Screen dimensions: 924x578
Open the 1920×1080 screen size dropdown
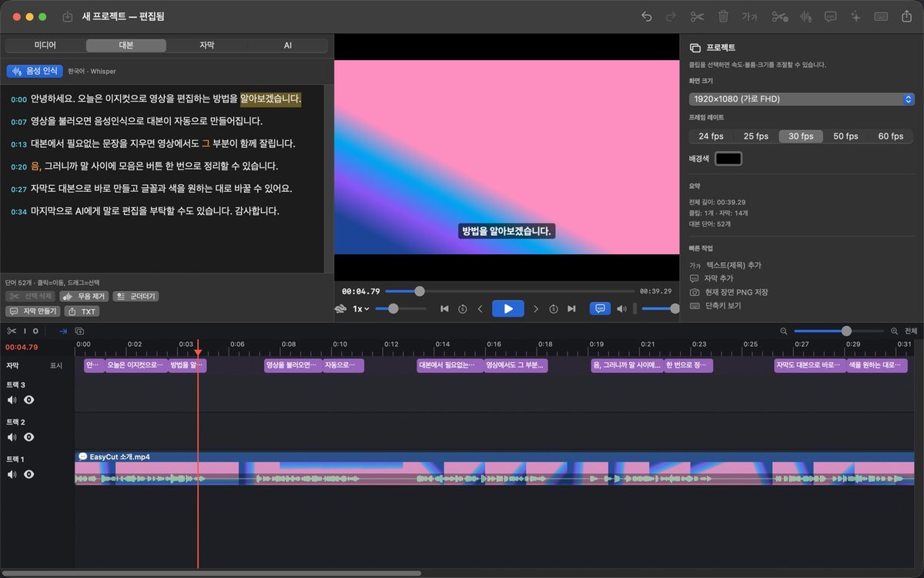click(802, 99)
